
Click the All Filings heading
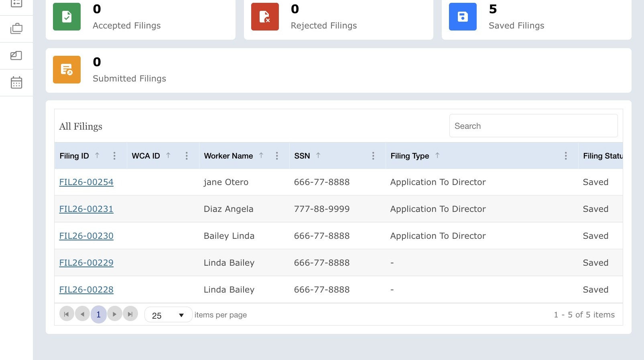pos(81,126)
